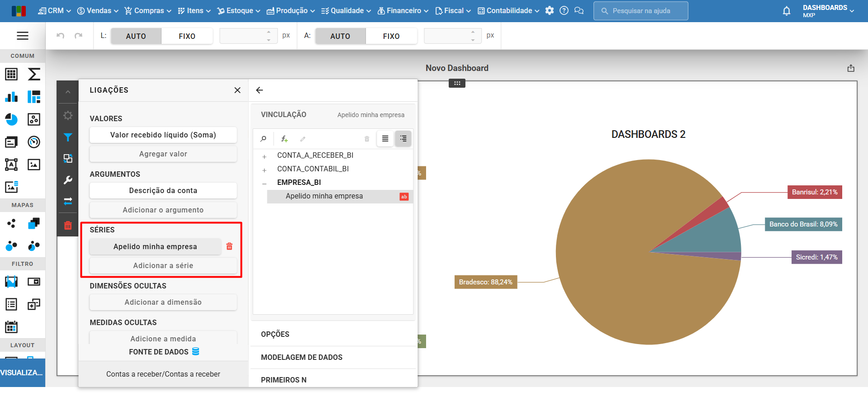Viewport: 868px width, 406px height.
Task: Click Adicionar o argumento
Action: tap(163, 210)
